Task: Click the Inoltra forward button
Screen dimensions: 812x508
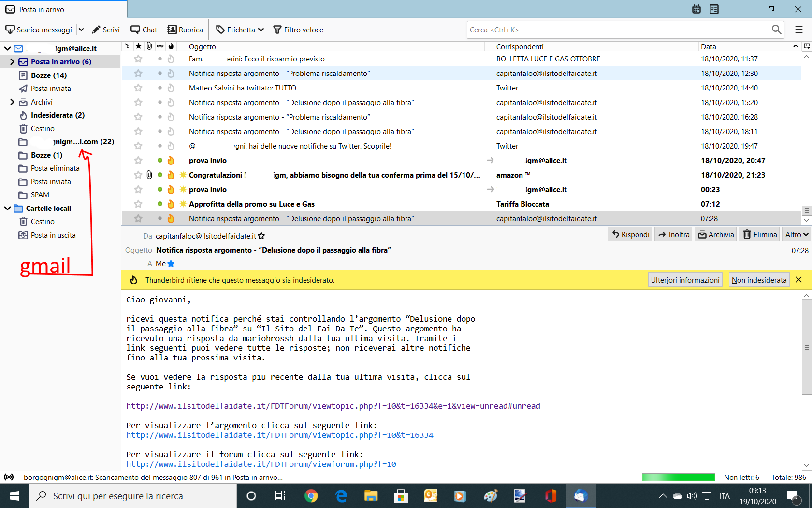Action: (674, 234)
